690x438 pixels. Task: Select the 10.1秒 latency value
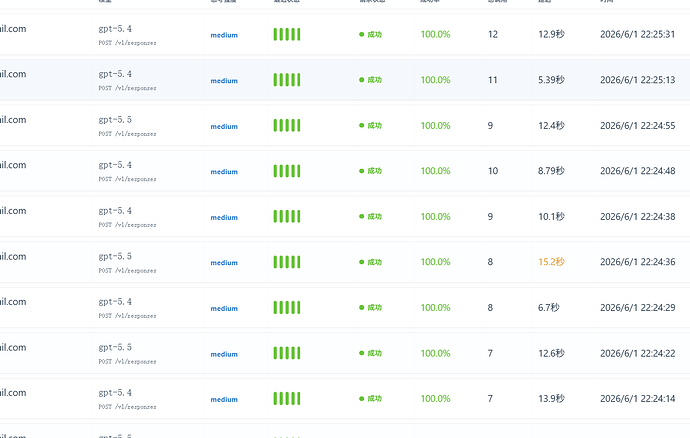click(551, 217)
